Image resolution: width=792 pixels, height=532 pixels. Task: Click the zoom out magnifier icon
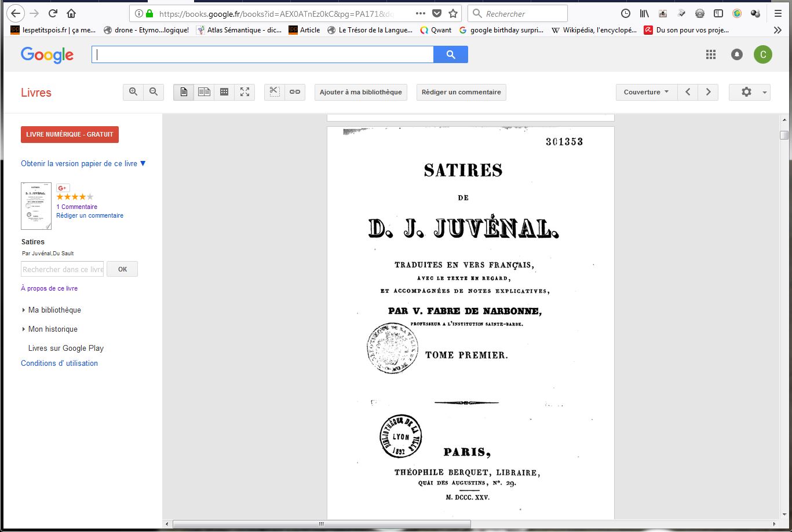pos(154,92)
